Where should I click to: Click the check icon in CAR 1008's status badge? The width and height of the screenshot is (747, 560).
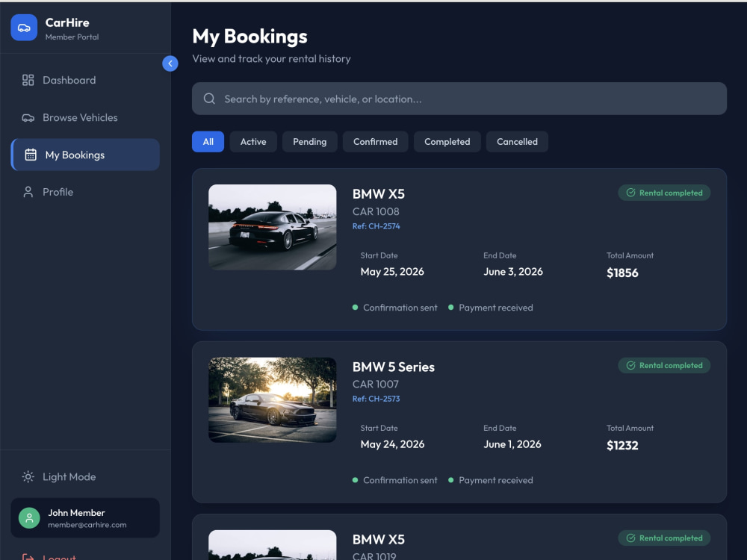pos(630,193)
